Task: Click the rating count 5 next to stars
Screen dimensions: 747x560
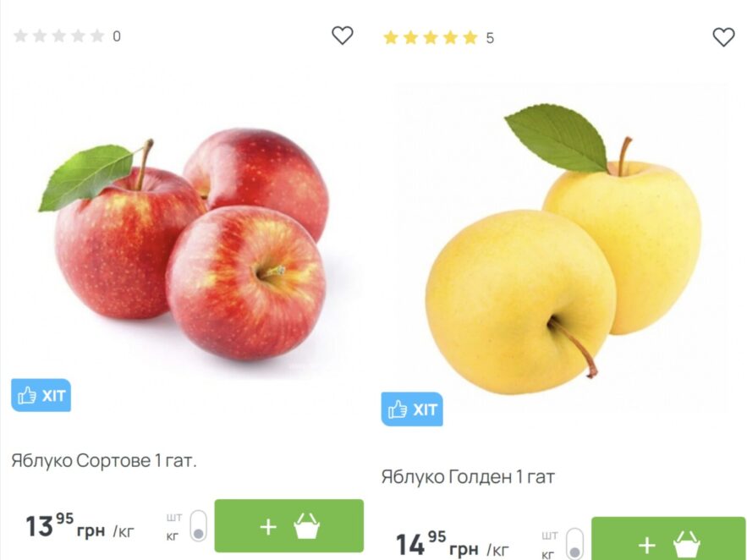Action: point(490,38)
